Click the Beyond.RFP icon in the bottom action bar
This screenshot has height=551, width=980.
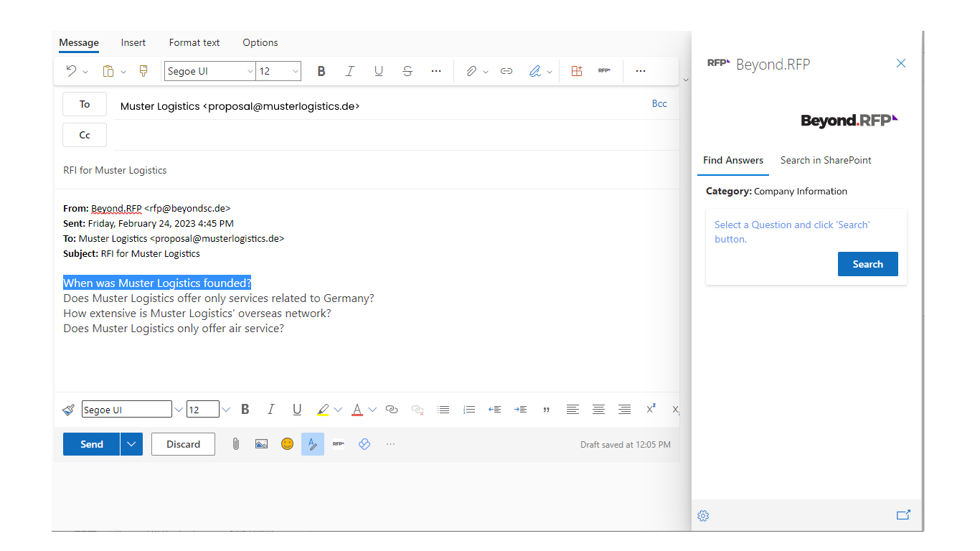pyautogui.click(x=339, y=444)
